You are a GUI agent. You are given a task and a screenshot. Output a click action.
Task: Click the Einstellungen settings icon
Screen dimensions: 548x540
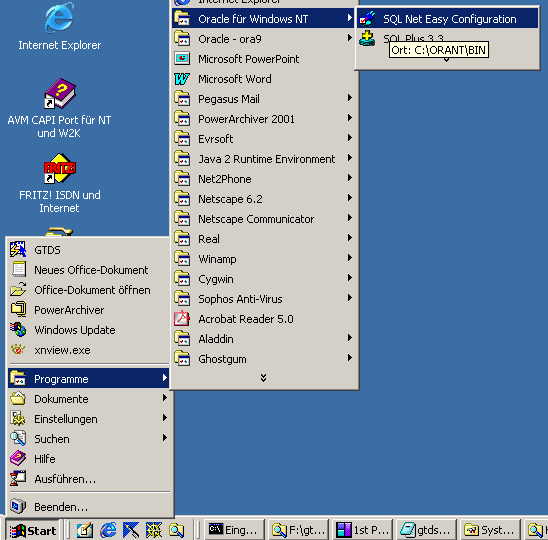pyautogui.click(x=18, y=418)
